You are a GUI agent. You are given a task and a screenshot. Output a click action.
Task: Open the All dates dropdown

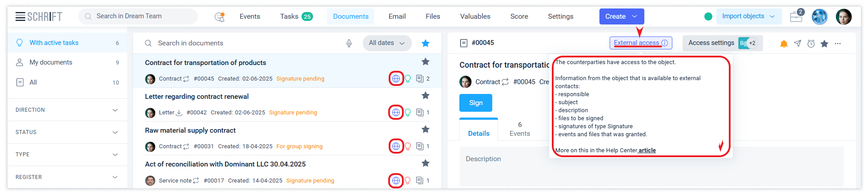(x=386, y=43)
